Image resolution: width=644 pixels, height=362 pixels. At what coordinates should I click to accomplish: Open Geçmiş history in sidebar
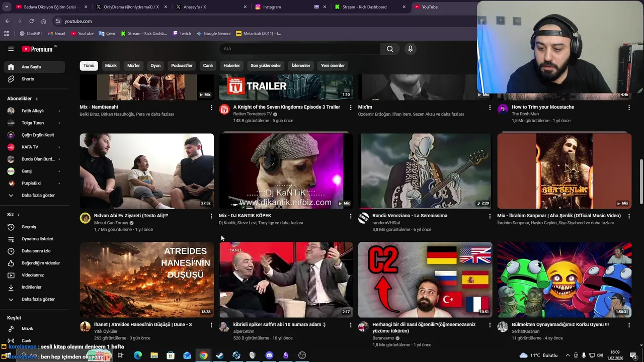point(34,227)
